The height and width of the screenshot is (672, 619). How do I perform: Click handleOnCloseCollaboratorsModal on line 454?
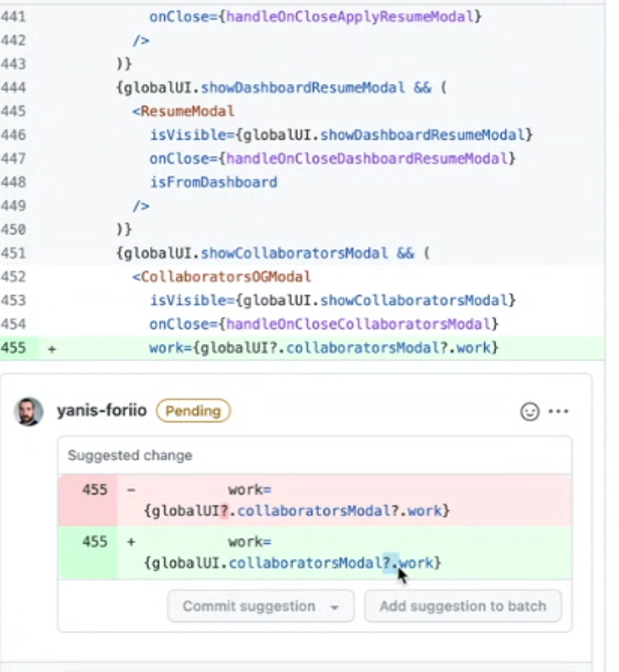coord(359,324)
